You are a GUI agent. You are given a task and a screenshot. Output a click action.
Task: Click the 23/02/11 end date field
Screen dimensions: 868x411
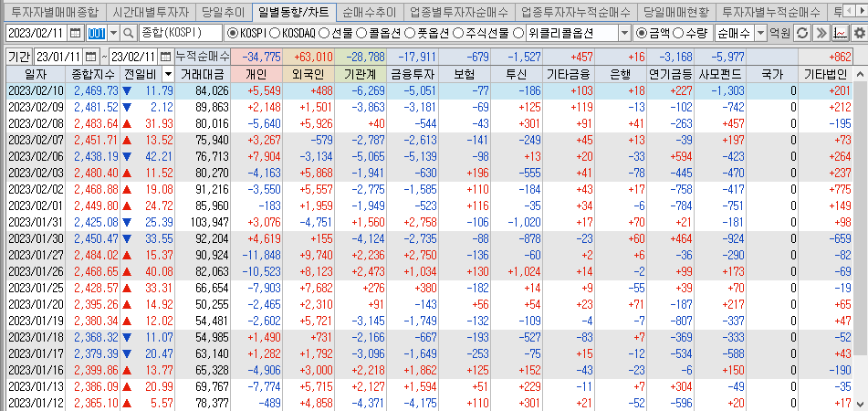point(133,57)
